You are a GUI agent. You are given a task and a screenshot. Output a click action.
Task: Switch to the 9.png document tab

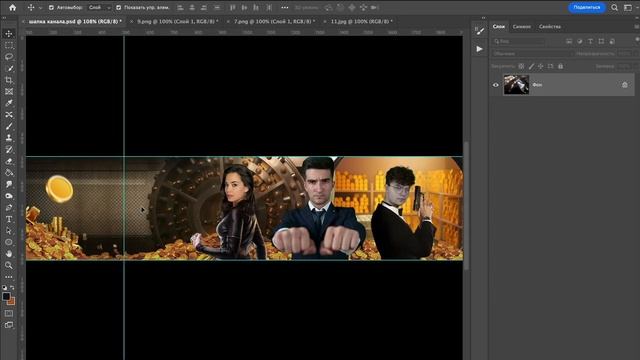pyautogui.click(x=178, y=21)
